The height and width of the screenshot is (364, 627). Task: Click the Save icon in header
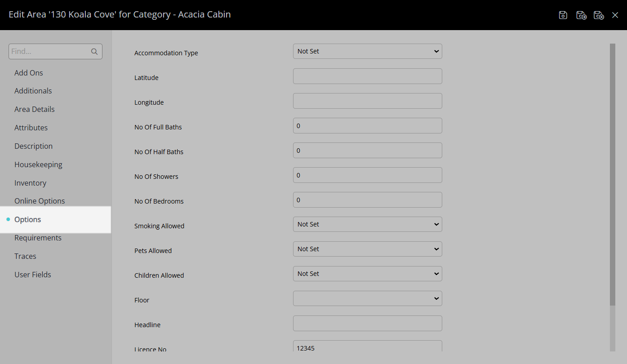pyautogui.click(x=563, y=15)
